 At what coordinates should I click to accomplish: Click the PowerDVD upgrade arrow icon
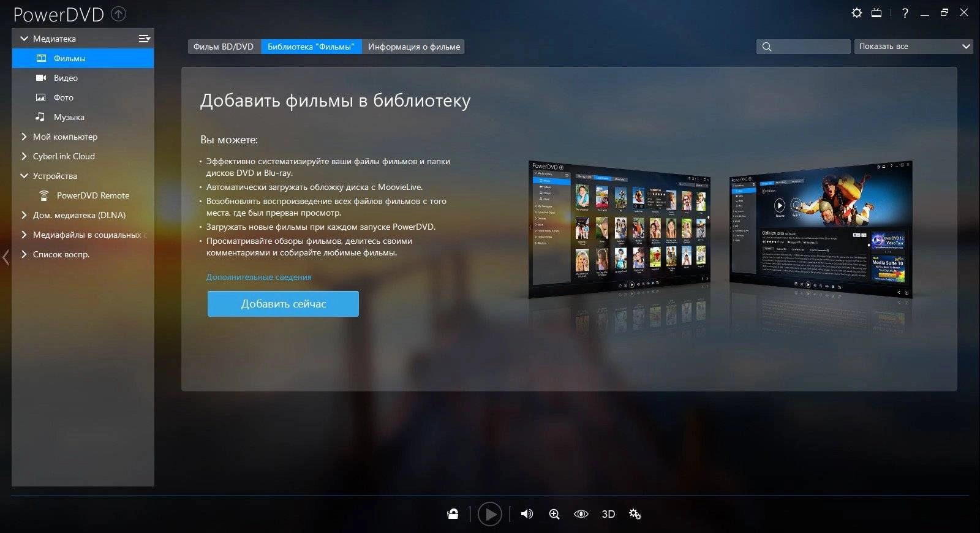point(119,13)
